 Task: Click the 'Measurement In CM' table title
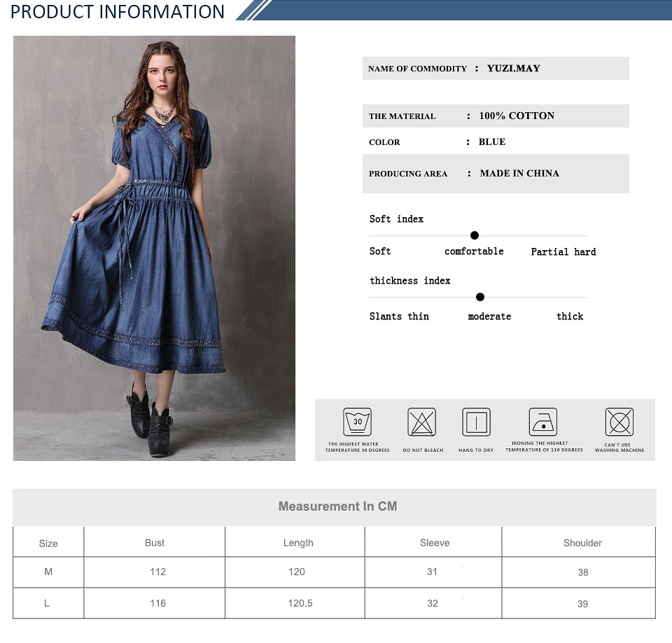point(337,506)
